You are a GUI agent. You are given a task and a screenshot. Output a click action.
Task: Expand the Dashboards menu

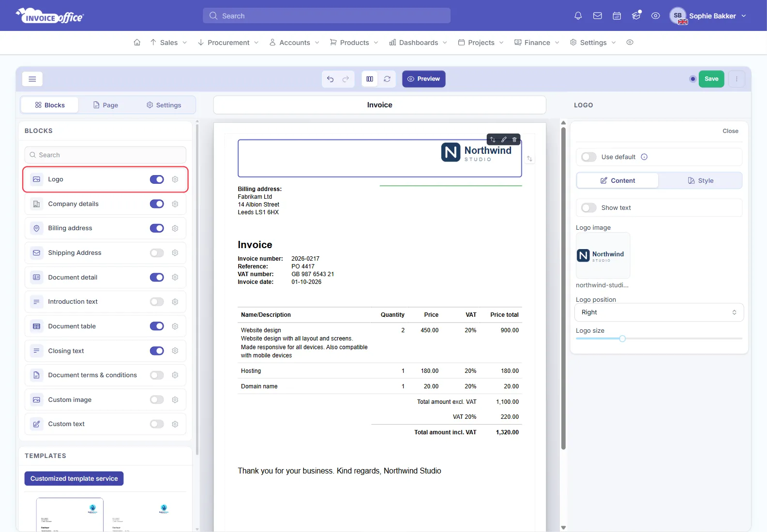click(x=418, y=43)
